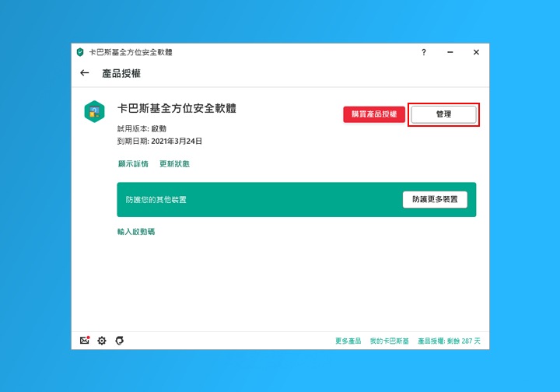Go to 我的卡巴斯基 footer link
The image size is (560, 392).
click(389, 341)
